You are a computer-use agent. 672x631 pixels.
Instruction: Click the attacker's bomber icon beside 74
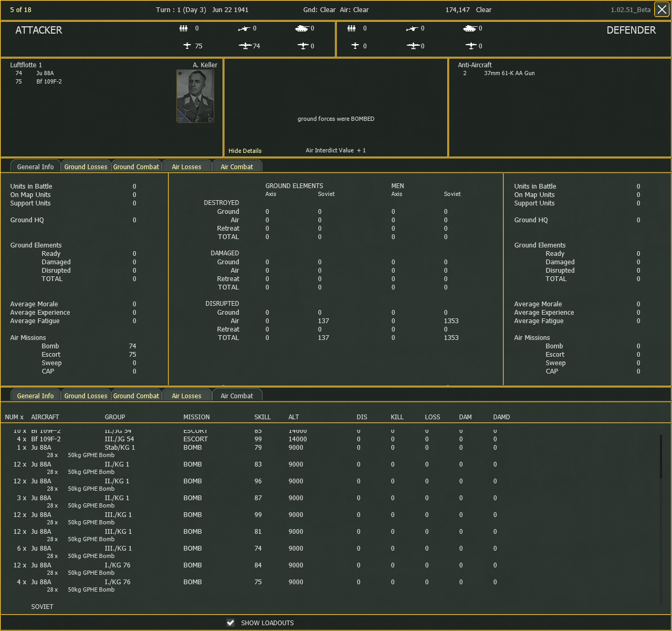(x=245, y=46)
